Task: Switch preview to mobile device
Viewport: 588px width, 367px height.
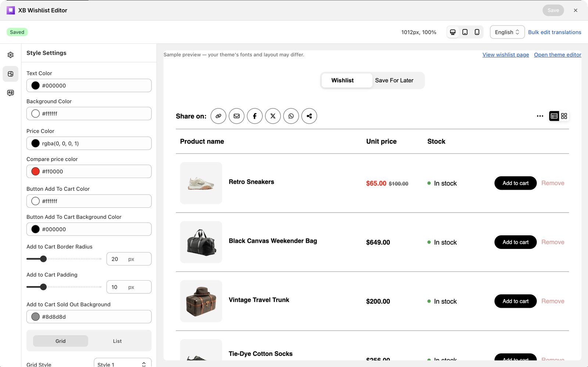Action: coord(477,32)
